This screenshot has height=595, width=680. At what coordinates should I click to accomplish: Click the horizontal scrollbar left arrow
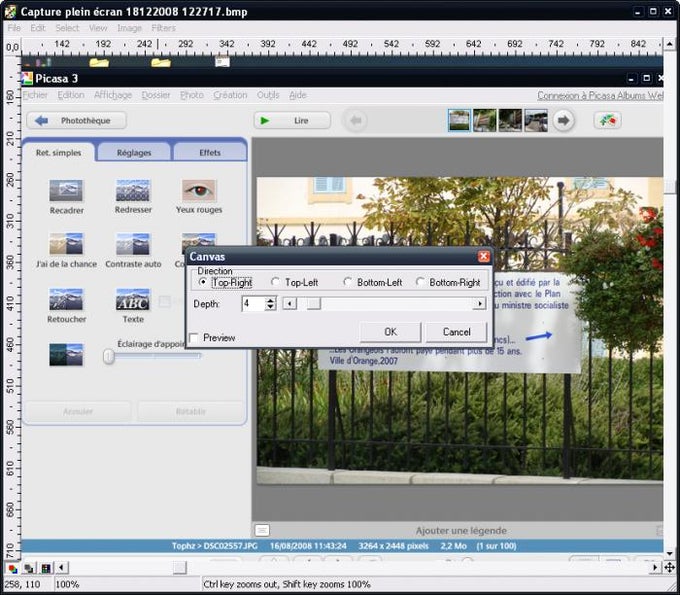coord(62,567)
